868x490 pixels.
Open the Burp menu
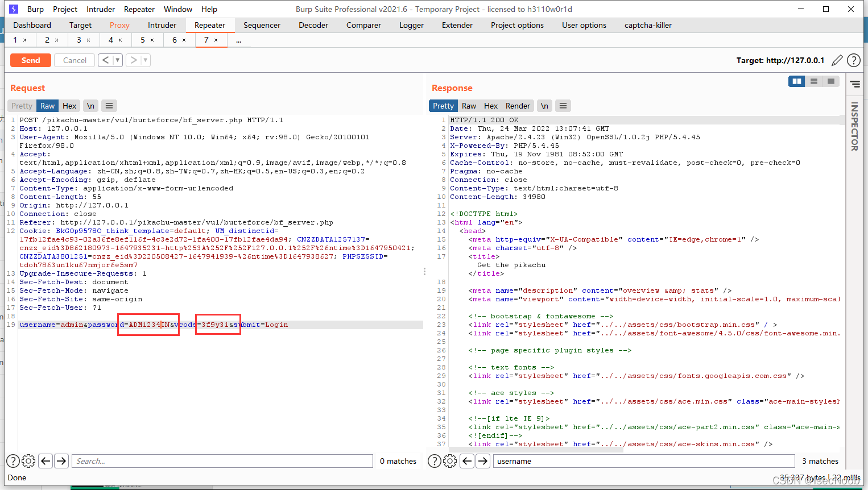click(x=35, y=9)
